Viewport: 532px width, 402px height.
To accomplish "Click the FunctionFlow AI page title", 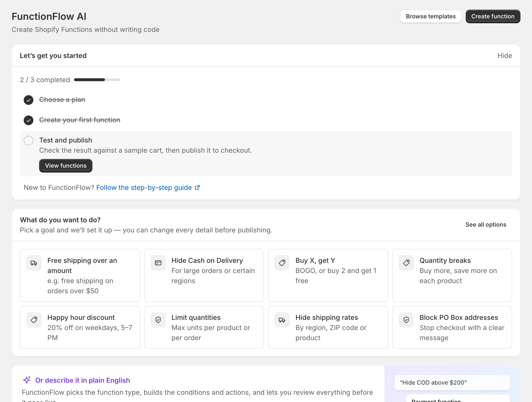I will 49,16.
